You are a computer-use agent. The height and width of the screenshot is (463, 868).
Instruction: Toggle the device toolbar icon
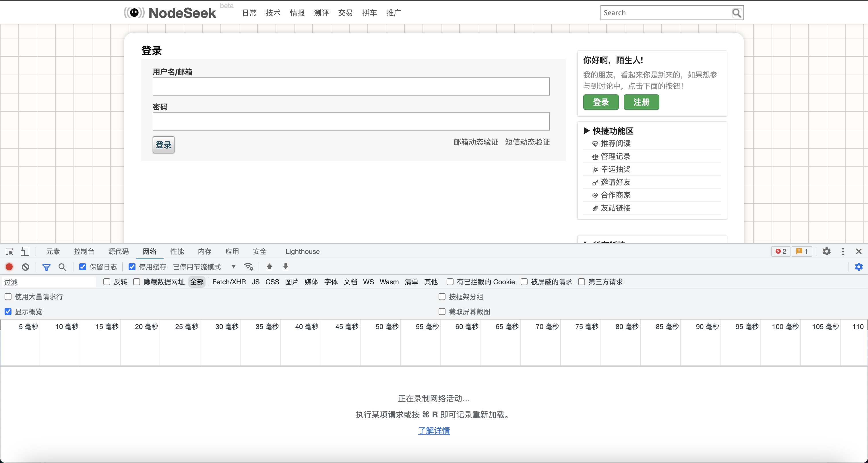[x=25, y=252]
